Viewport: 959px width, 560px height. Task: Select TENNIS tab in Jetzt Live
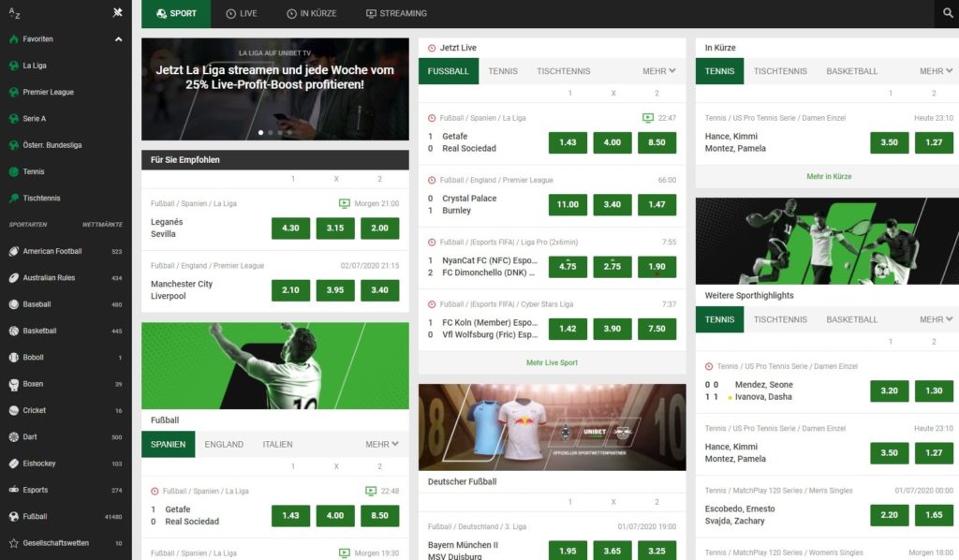(503, 71)
